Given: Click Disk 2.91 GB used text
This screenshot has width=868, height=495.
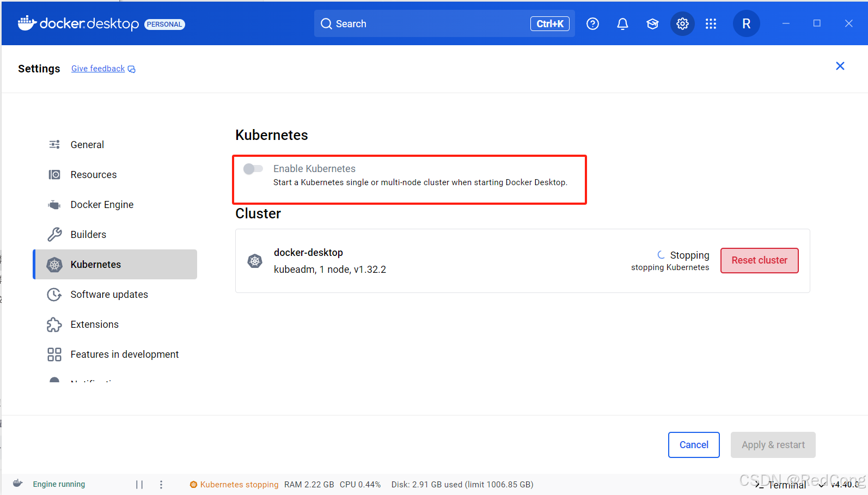Looking at the screenshot, I should 462,485.
